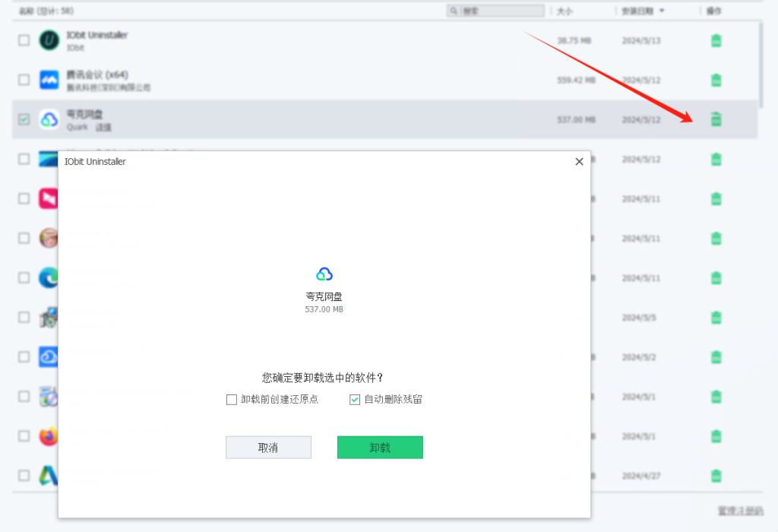The image size is (778, 532).
Task: Click the green trash icon for 夸克网盘
Action: tap(716, 119)
